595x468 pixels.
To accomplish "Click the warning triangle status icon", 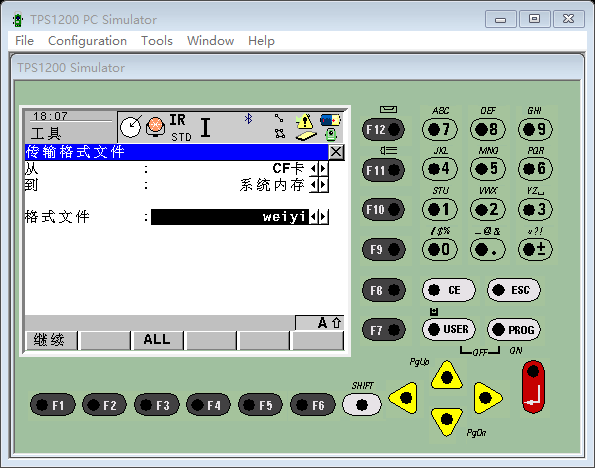I will (x=304, y=121).
